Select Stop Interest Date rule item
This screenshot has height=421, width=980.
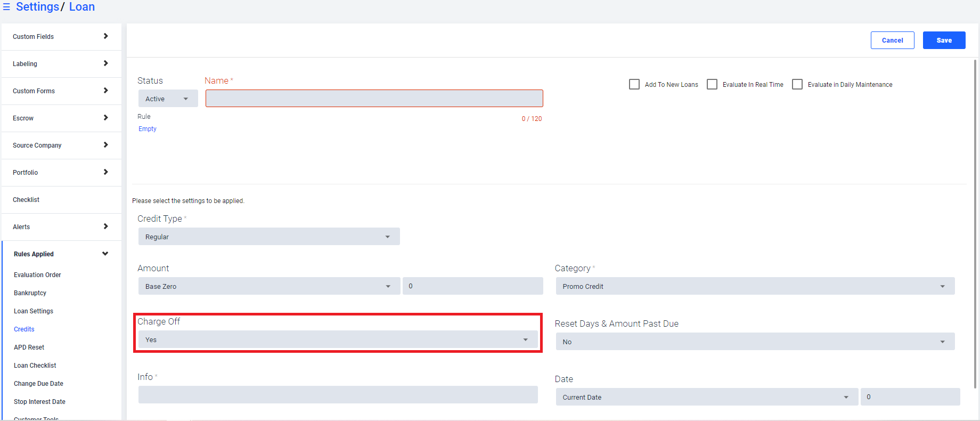point(39,402)
